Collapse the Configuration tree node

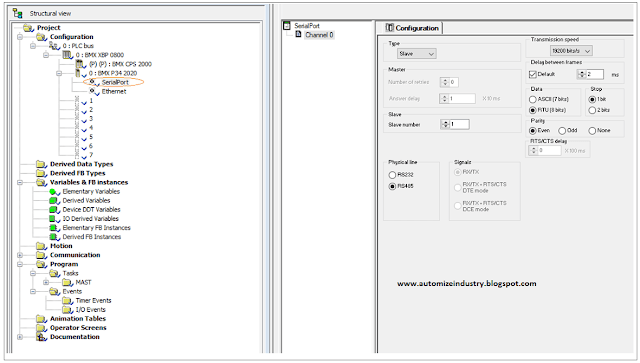20,37
